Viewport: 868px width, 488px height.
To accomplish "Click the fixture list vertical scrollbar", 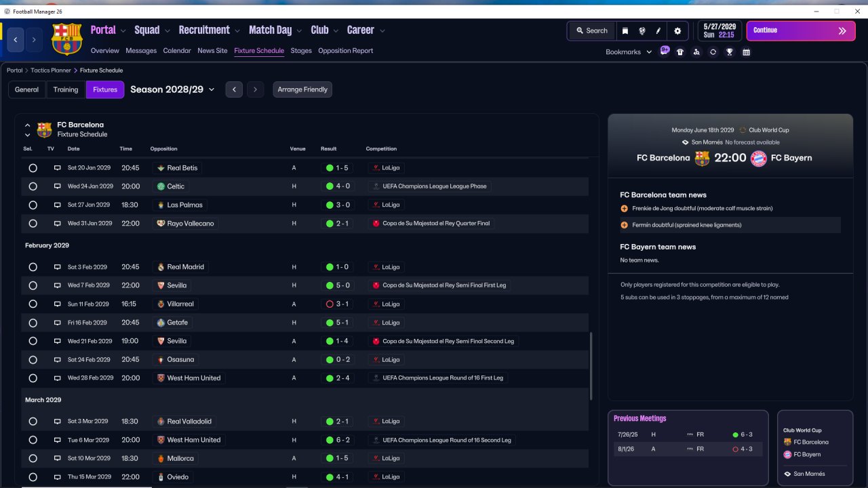I will [x=591, y=366].
